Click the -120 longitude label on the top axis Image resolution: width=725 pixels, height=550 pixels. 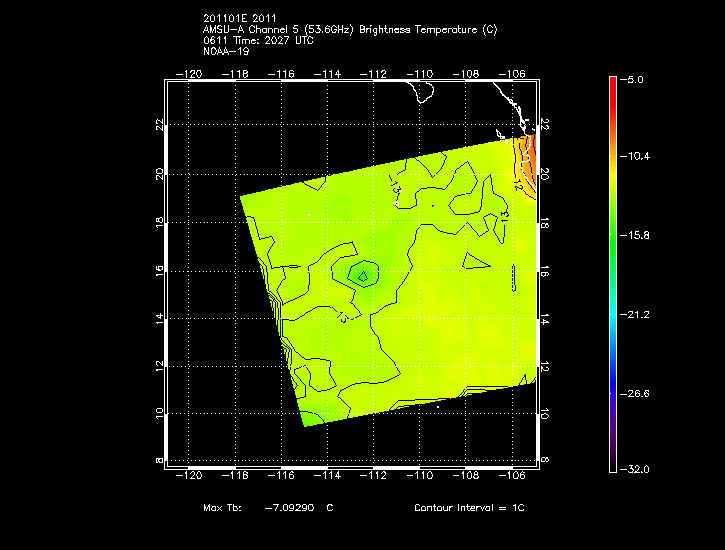point(189,74)
